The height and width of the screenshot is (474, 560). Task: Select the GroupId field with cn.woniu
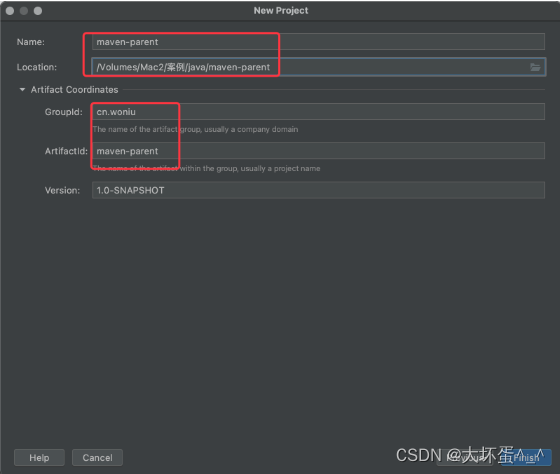coord(318,112)
